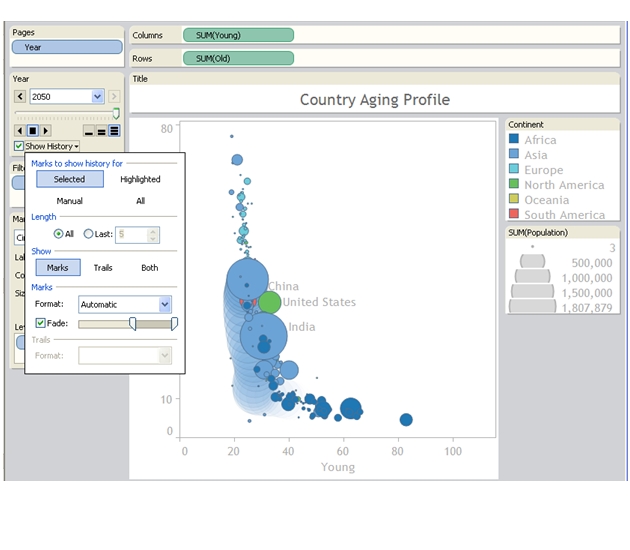This screenshot has height=550, width=630.
Task: Play pages backward button
Action: (x=20, y=131)
